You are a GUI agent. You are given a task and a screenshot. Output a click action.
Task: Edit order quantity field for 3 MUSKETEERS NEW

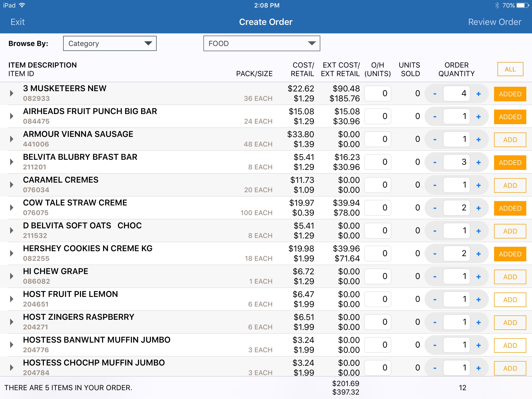[457, 94]
